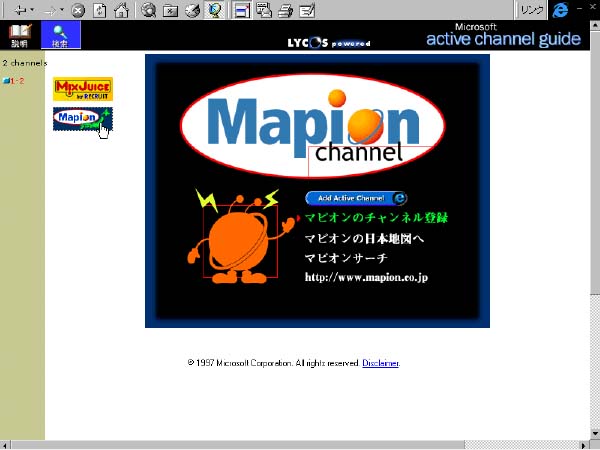Click the orange Mapion mascot character
The image size is (600, 450).
(x=240, y=239)
